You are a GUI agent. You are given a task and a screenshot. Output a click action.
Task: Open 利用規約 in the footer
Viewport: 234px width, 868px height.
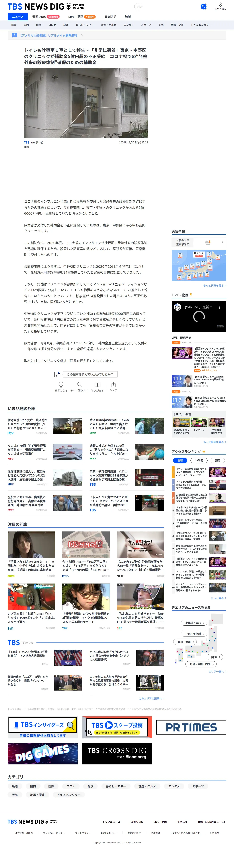[155, 833]
